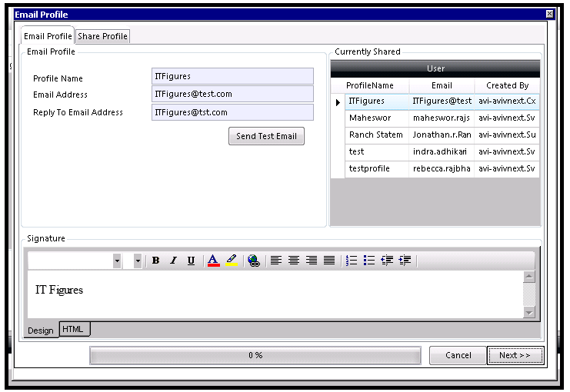Increase indent in signature editor
The width and height of the screenshot is (570, 392).
click(405, 261)
